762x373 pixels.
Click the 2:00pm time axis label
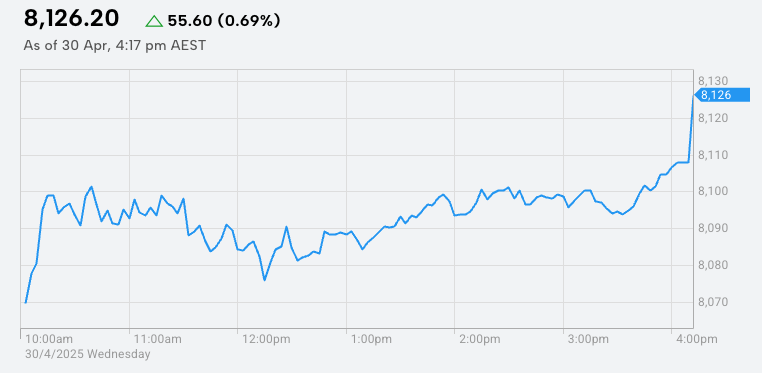click(481, 339)
